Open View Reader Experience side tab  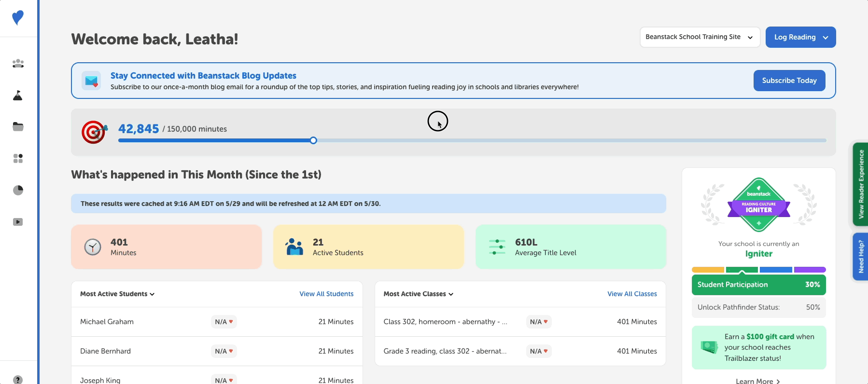(861, 184)
